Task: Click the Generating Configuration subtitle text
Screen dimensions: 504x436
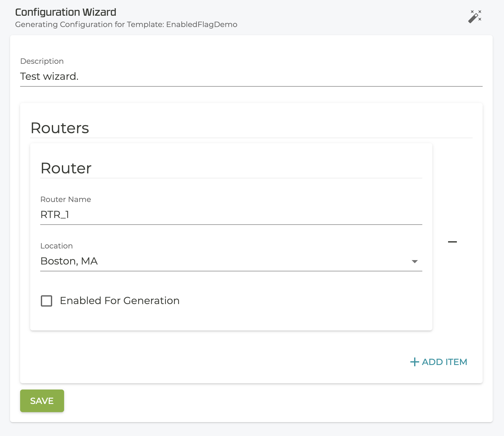Action: (89, 25)
